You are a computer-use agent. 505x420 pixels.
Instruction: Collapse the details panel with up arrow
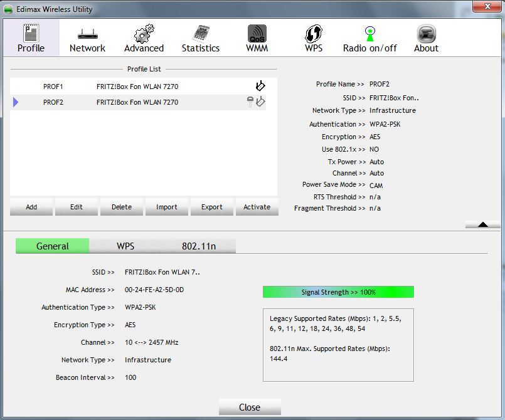[x=483, y=224]
